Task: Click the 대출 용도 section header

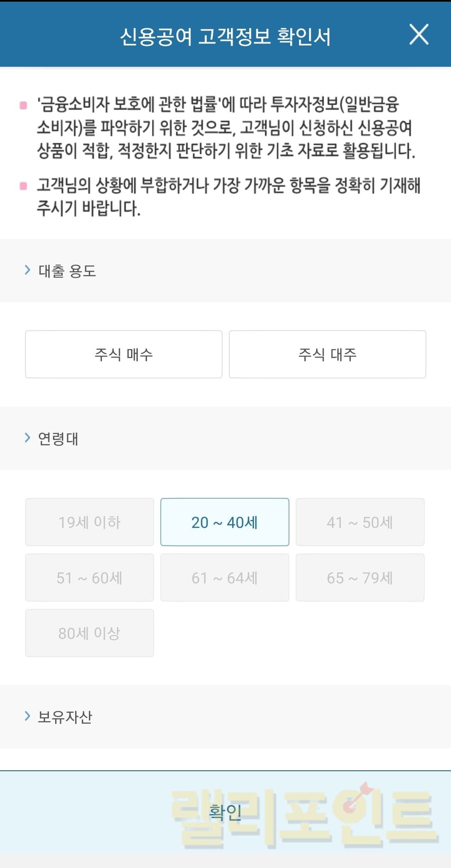Action: click(x=67, y=271)
